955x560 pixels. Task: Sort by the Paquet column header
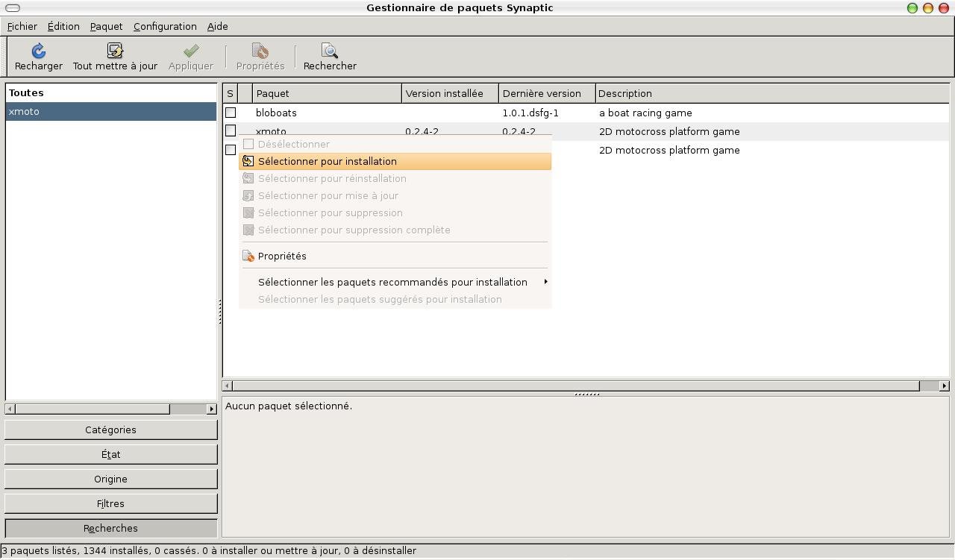coord(328,93)
